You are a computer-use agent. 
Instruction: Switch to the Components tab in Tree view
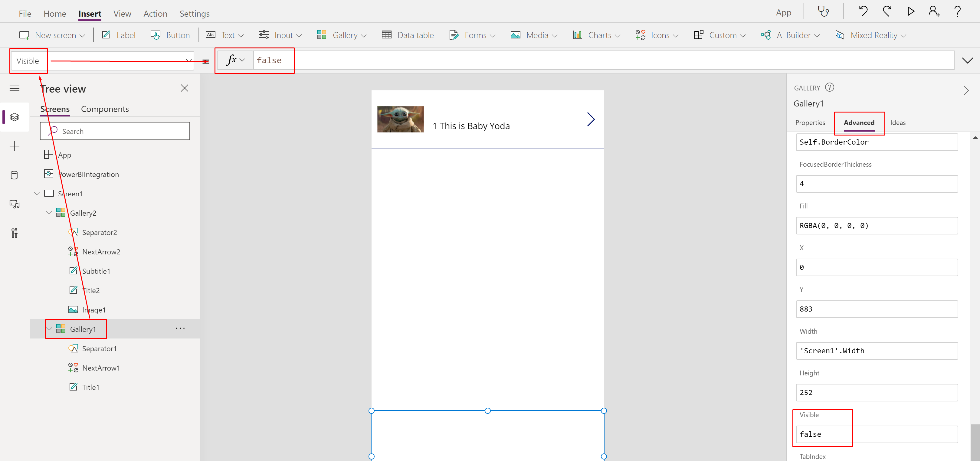click(105, 109)
